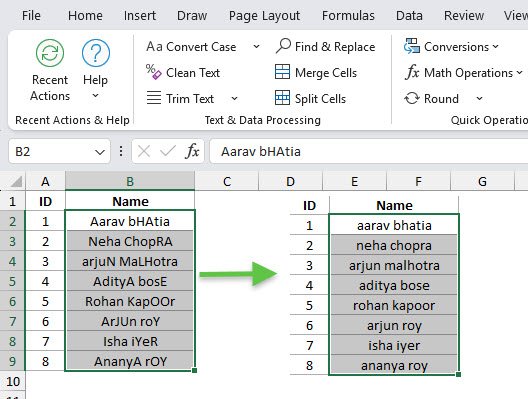Viewport: 528px width, 399px height.
Task: Click the Clean Text button label
Action: click(x=193, y=72)
